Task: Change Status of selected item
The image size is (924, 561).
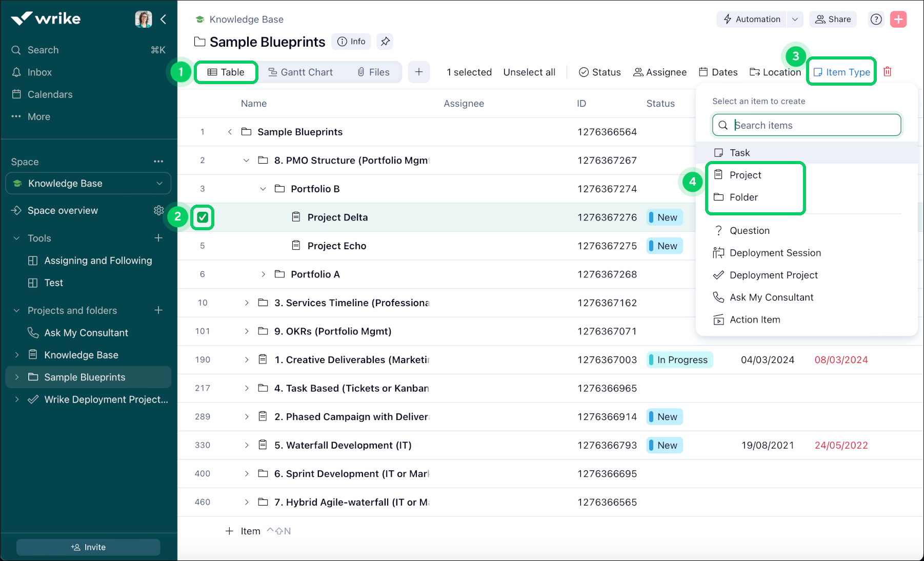Action: [600, 72]
